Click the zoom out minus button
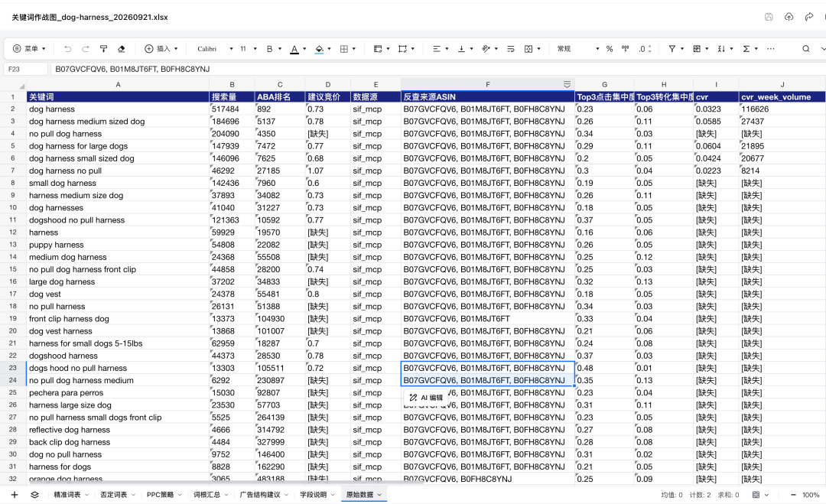 click(x=793, y=495)
